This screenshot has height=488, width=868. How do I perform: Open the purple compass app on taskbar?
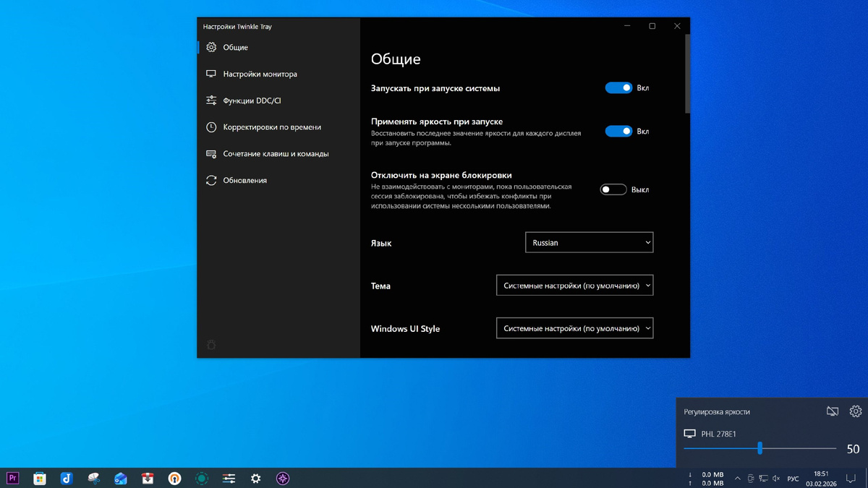283,478
